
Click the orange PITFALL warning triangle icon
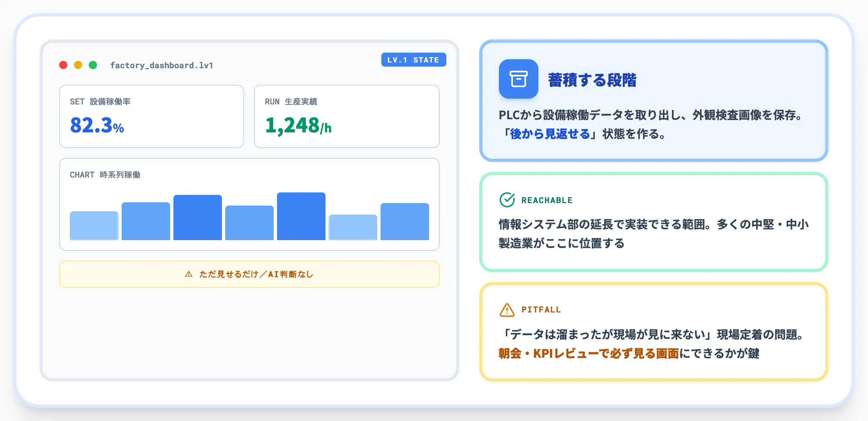pyautogui.click(x=507, y=310)
